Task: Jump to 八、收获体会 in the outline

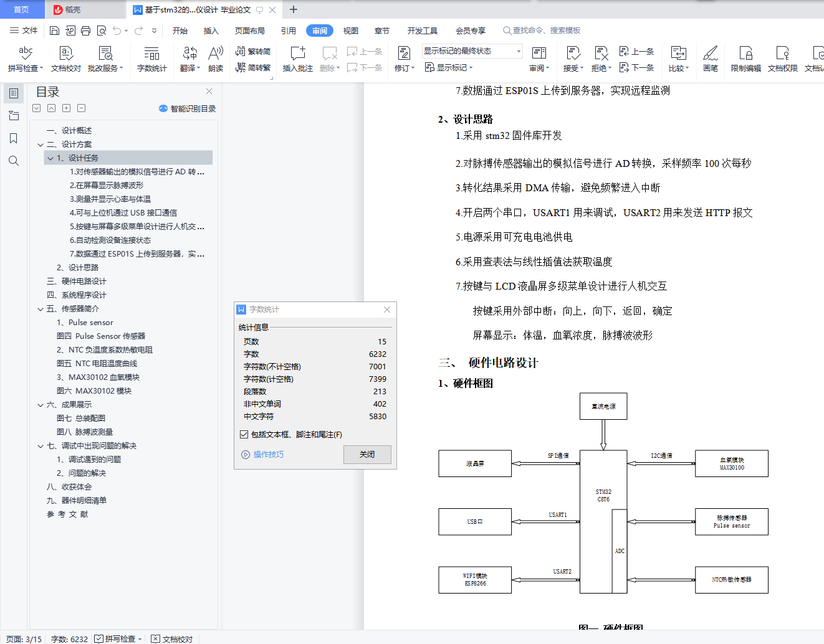Action: coord(69,487)
